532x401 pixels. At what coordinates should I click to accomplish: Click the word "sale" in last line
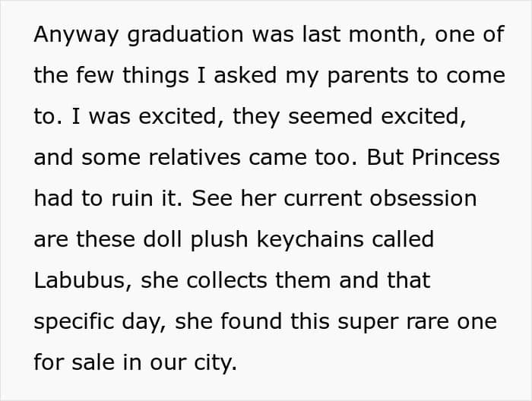click(x=93, y=362)
